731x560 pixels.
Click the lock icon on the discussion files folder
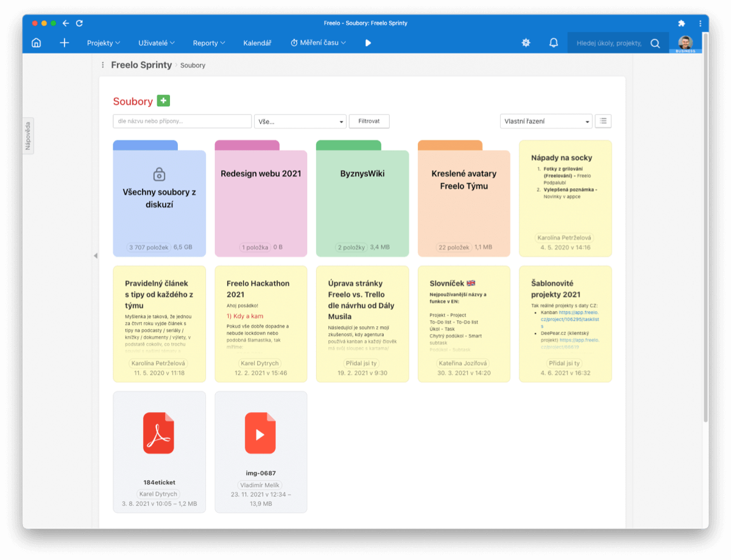click(159, 173)
